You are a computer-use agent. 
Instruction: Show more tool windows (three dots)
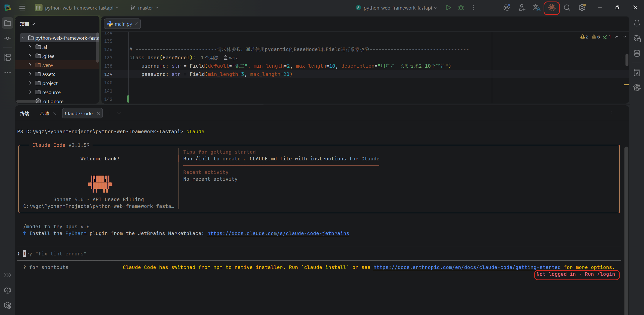(x=8, y=72)
